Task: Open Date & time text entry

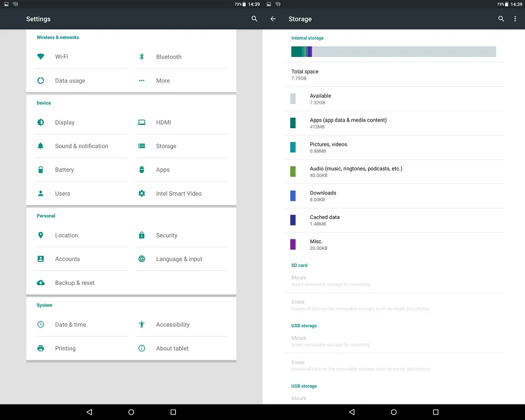Action: click(70, 324)
